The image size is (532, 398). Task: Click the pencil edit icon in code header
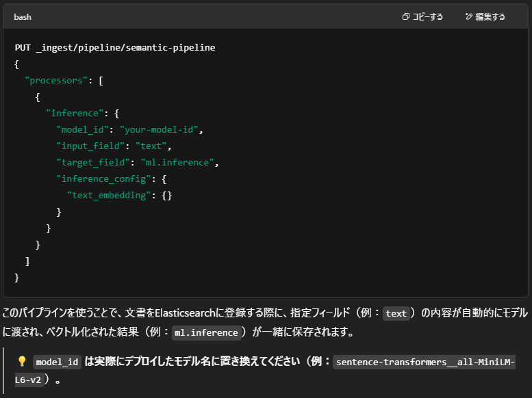click(x=468, y=16)
